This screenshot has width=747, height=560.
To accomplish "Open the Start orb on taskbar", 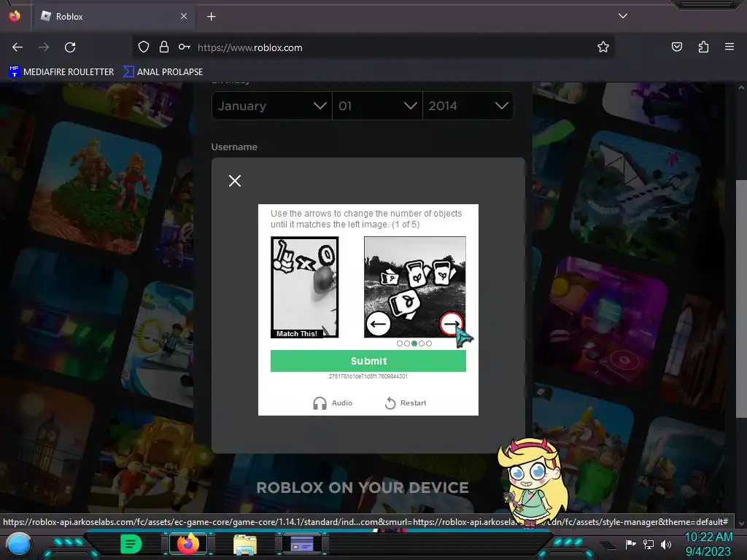I will tap(19, 544).
